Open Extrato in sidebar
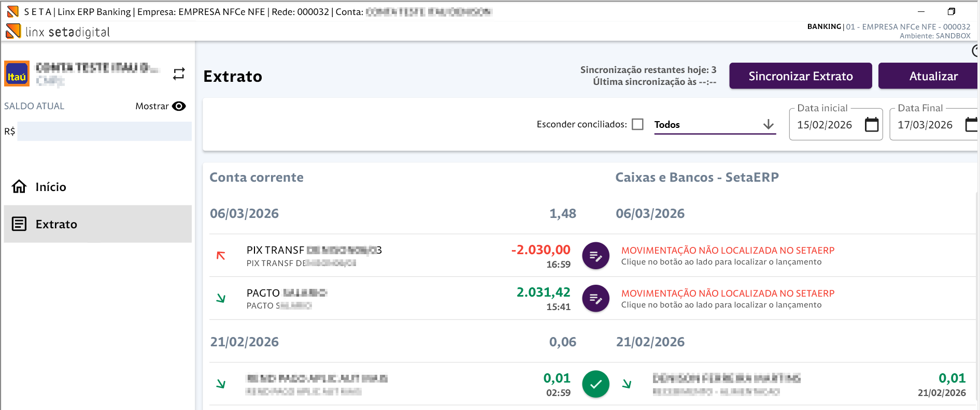This screenshot has height=410, width=980. (x=97, y=224)
